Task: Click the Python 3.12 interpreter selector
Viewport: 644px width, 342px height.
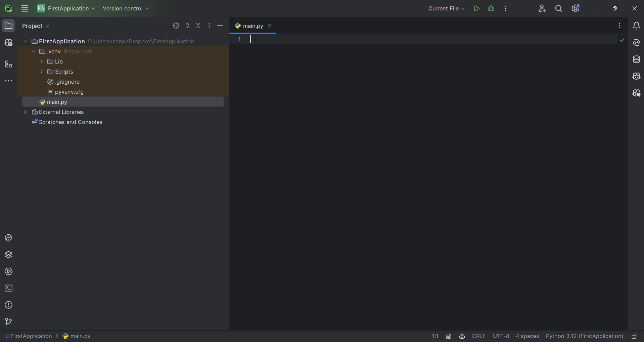Action: click(x=584, y=336)
